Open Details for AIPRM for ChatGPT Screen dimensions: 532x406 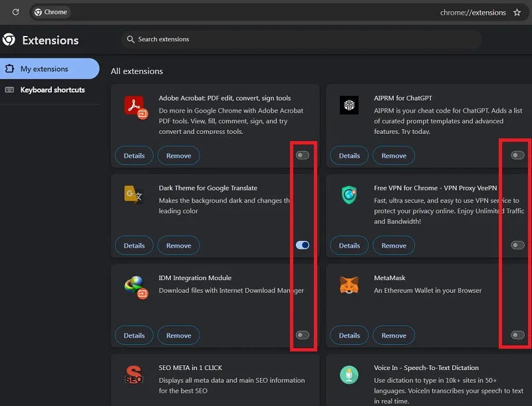[349, 156]
